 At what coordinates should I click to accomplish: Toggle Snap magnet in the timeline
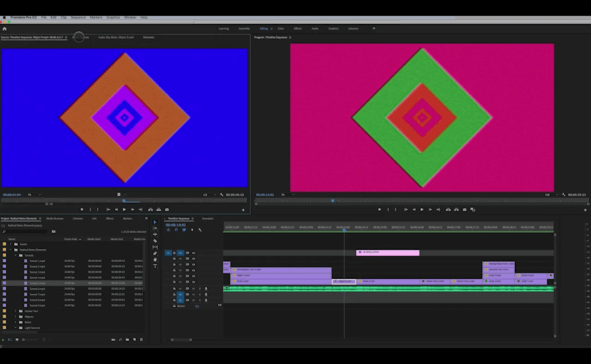176,230
